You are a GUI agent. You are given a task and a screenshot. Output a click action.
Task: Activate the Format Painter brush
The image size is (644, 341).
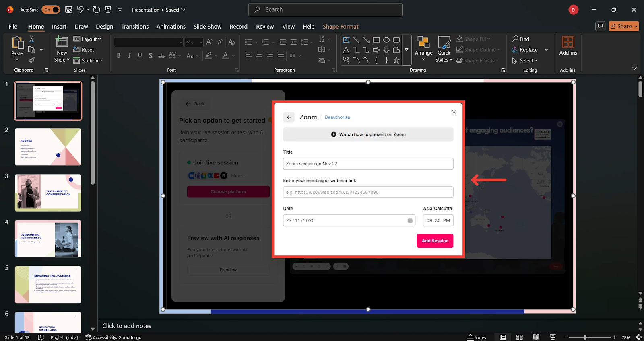click(31, 60)
